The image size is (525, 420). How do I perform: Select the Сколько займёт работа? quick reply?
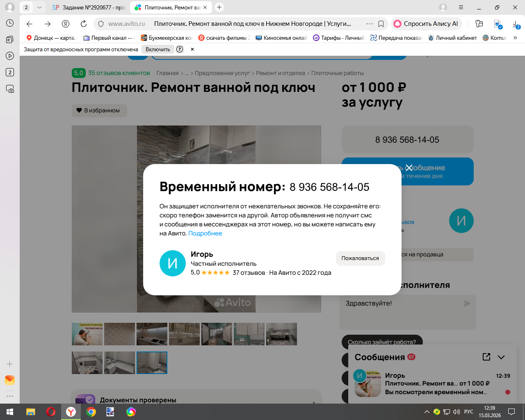point(382,342)
